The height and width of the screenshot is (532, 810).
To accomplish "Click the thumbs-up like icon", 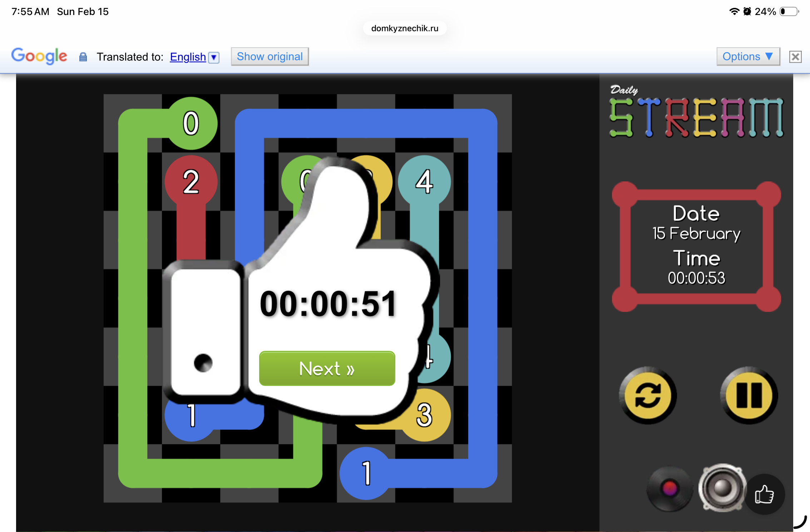I will click(764, 495).
